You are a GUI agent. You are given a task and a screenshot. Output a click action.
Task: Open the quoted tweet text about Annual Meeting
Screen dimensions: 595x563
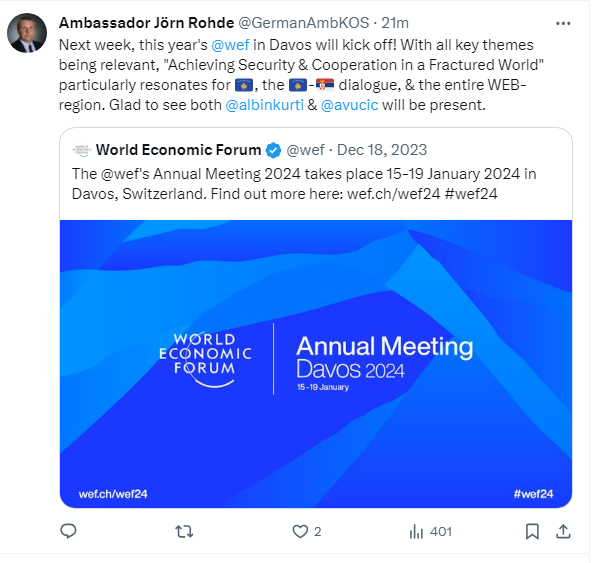pyautogui.click(x=306, y=185)
